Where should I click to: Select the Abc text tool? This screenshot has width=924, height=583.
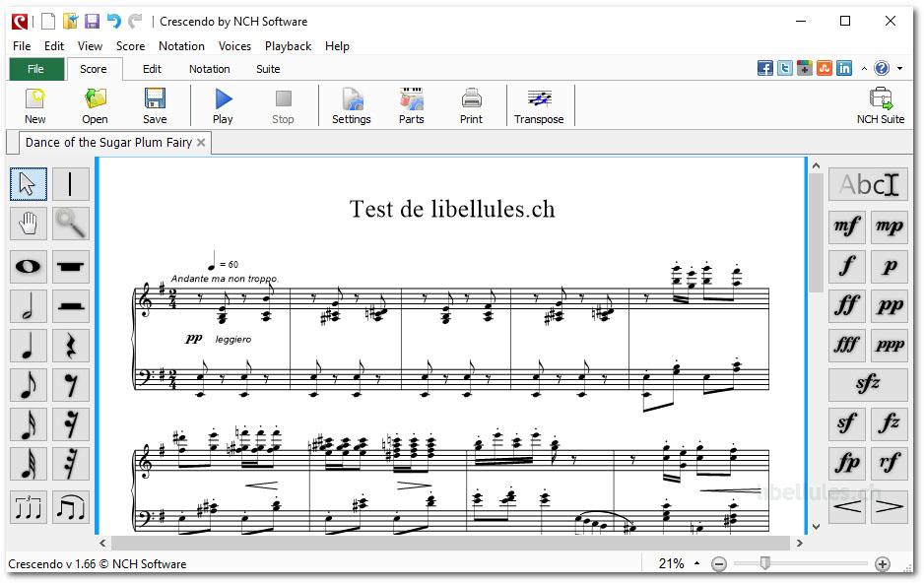click(x=868, y=184)
